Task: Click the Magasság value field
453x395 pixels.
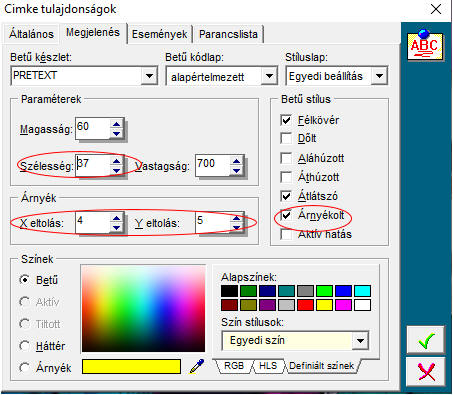Action: point(93,128)
